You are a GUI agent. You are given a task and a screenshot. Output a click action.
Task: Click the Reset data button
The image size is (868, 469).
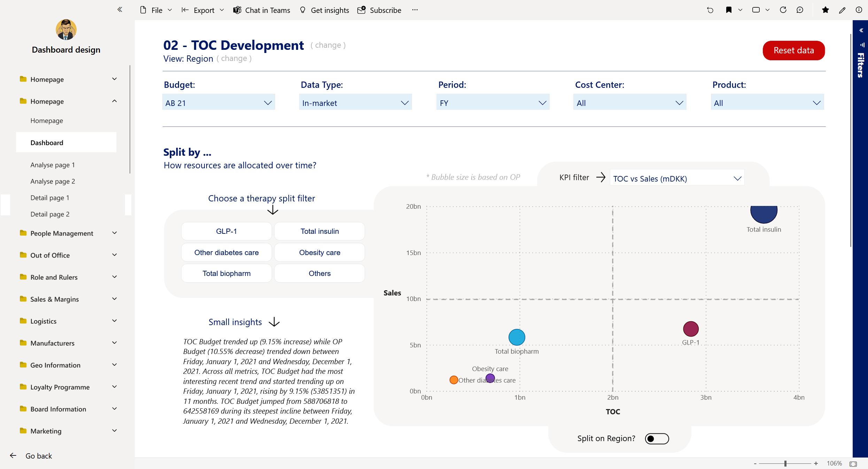pyautogui.click(x=793, y=50)
